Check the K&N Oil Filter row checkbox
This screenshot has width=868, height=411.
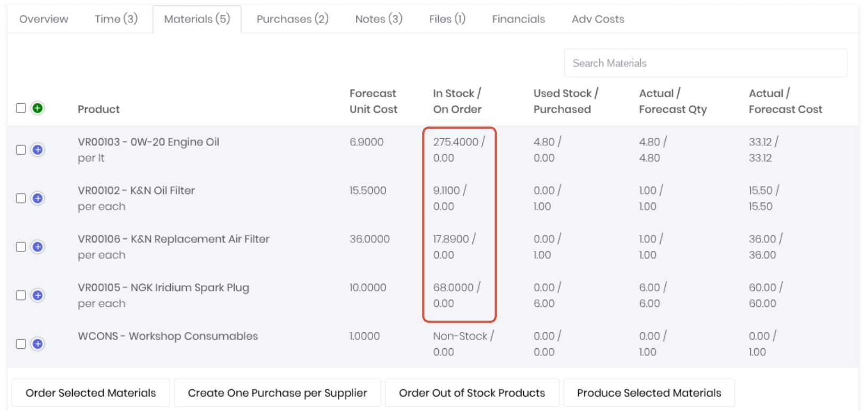click(x=21, y=198)
